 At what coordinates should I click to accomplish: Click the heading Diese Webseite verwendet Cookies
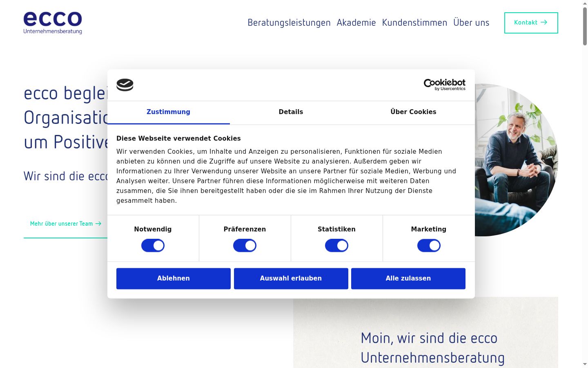[178, 139]
